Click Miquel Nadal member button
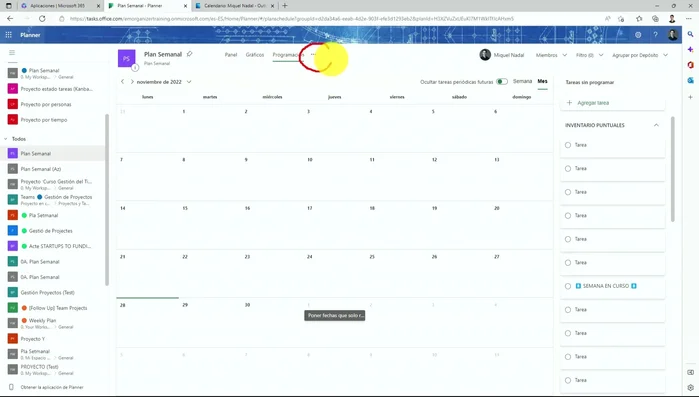The height and width of the screenshot is (397, 699). 502,55
